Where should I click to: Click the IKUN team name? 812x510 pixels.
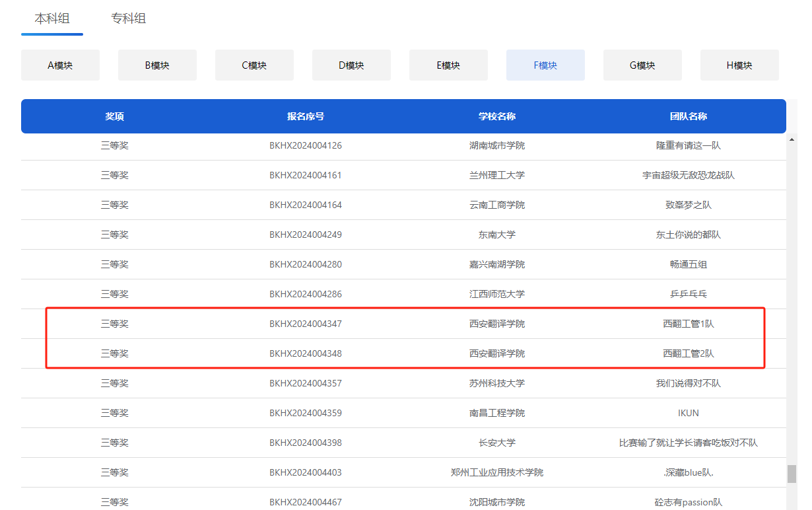tap(689, 413)
